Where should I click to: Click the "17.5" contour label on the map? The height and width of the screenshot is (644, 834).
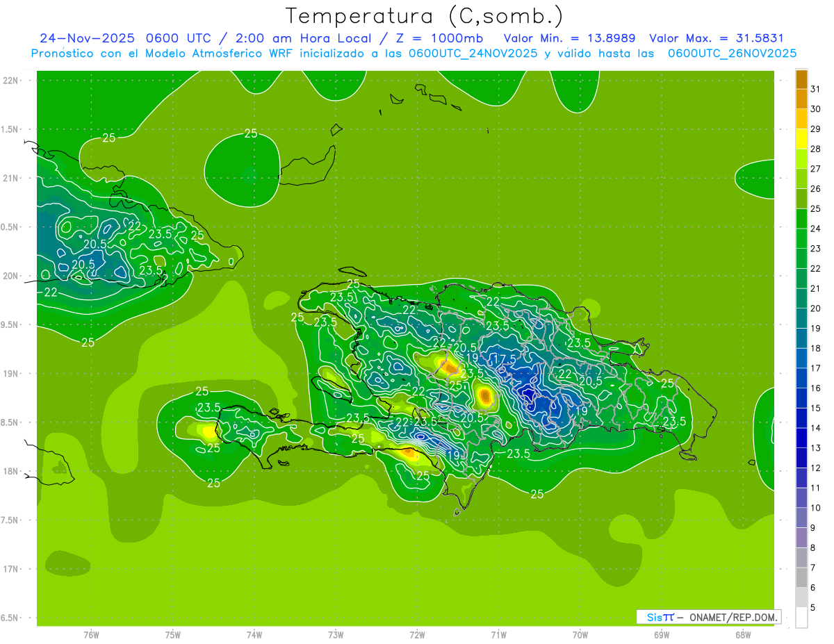[x=504, y=359]
